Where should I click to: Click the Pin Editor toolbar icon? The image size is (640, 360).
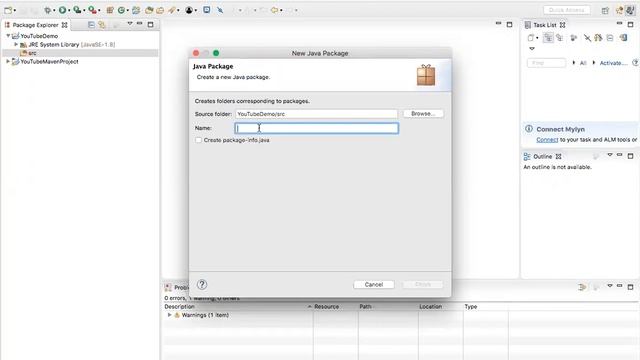point(220,10)
